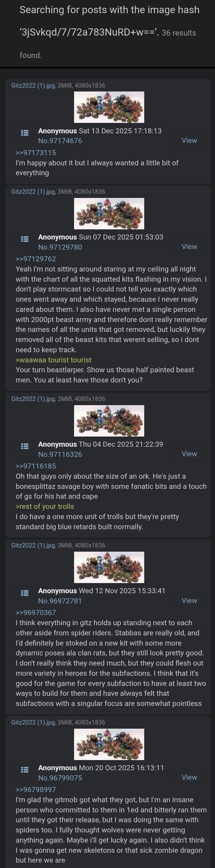View the post from Thu 04 Dec 2025
The width and height of the screenshot is (215, 868).
[189, 454]
